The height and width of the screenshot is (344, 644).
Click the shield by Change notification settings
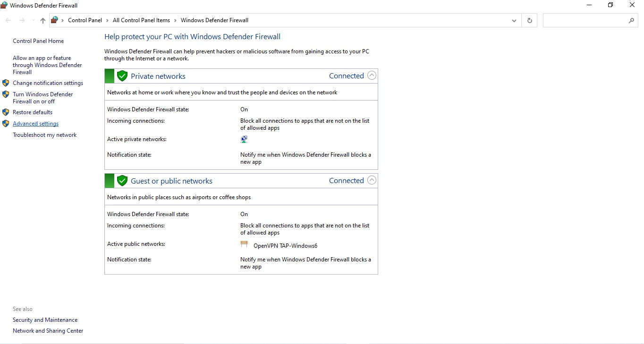coord(6,83)
